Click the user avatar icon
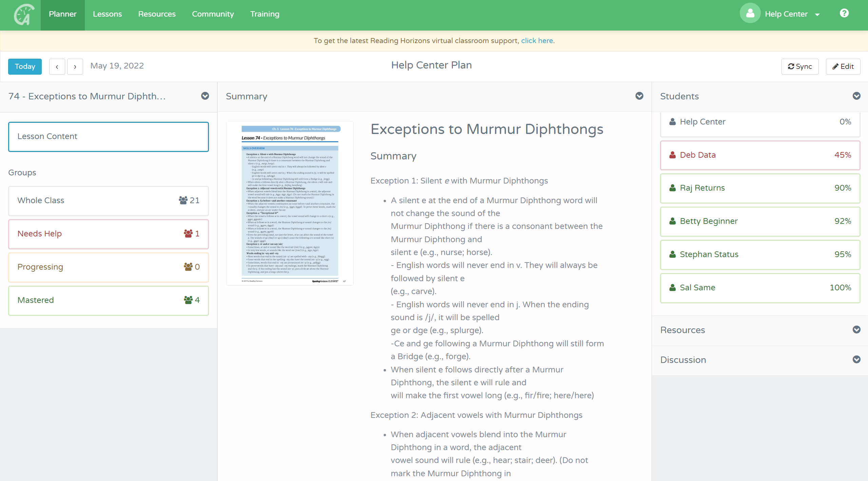The image size is (868, 481). tap(750, 14)
